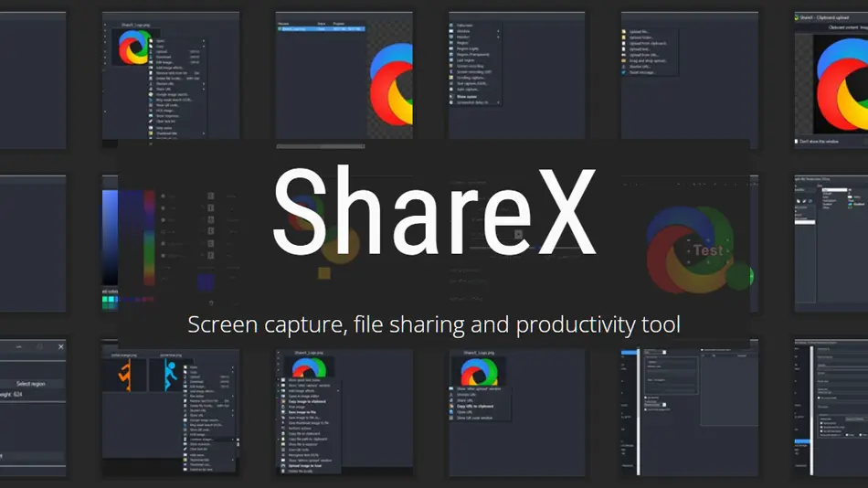
Task: Select Recognize text (OCR) menu entry
Action: (303, 455)
